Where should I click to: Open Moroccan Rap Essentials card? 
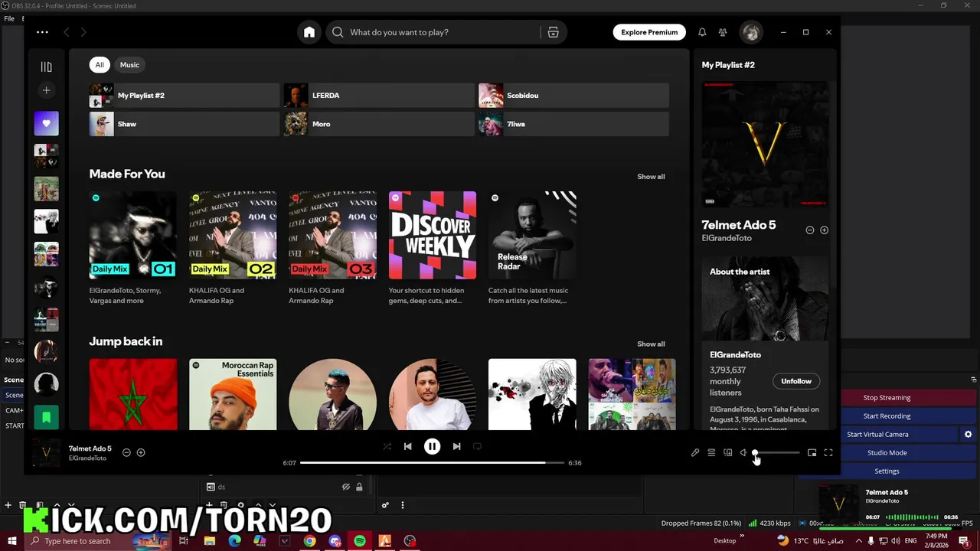(233, 395)
